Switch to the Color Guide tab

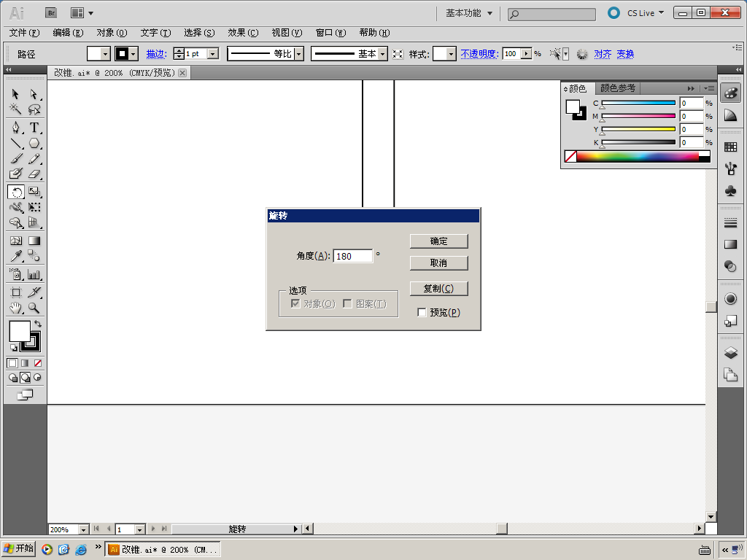[x=617, y=88]
